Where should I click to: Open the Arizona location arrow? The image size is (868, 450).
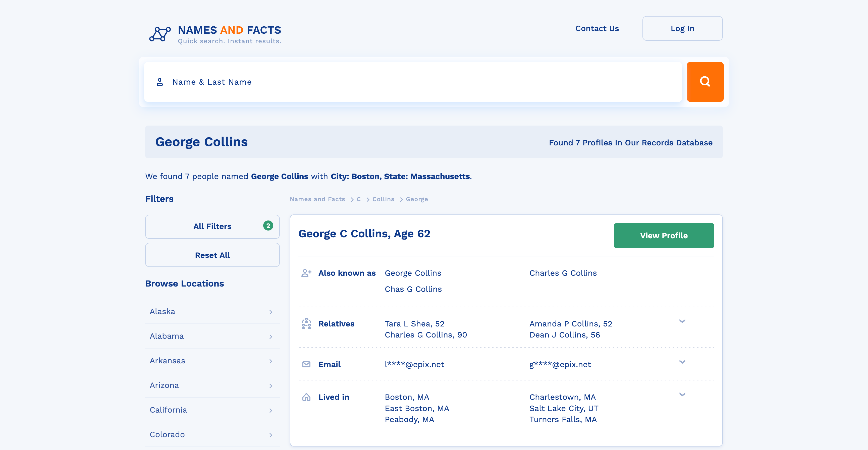pos(271,386)
